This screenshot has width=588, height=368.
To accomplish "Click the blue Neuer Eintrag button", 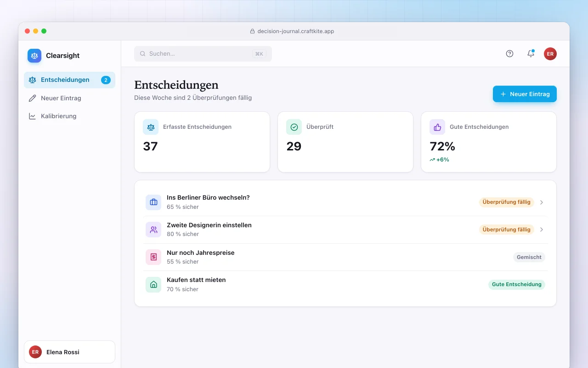I will click(525, 94).
